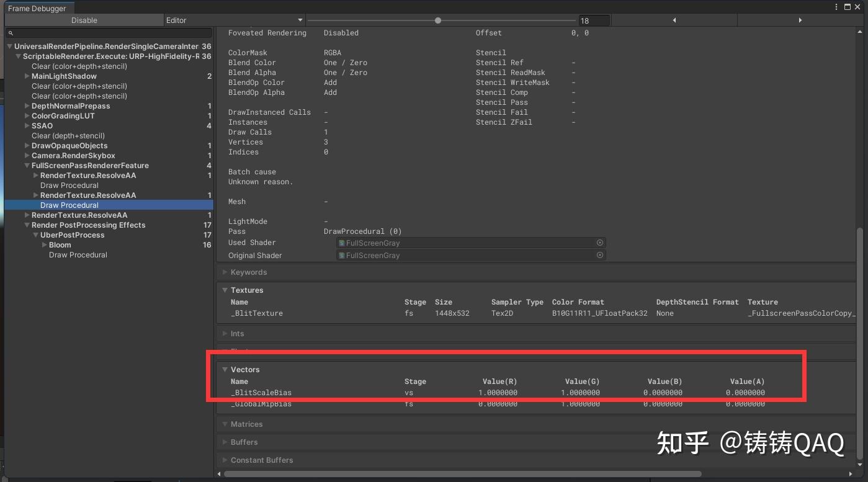The width and height of the screenshot is (868, 482).
Task: Click the Foveated Rendering Disabled value
Action: [x=341, y=33]
